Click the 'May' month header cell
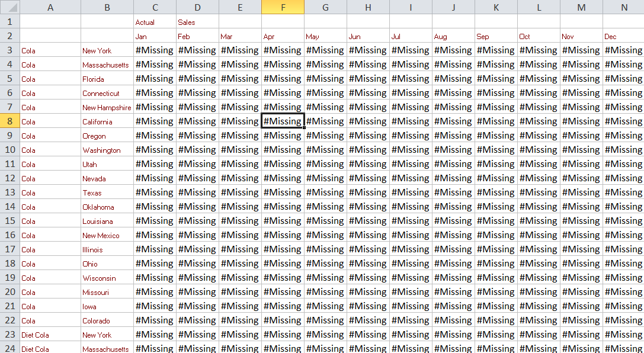The width and height of the screenshot is (644, 353). tap(326, 36)
